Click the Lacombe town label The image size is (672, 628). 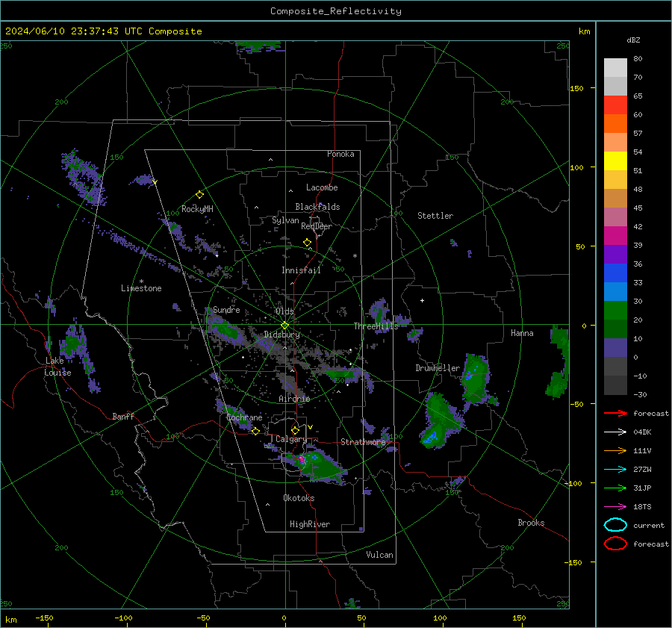[x=322, y=187]
